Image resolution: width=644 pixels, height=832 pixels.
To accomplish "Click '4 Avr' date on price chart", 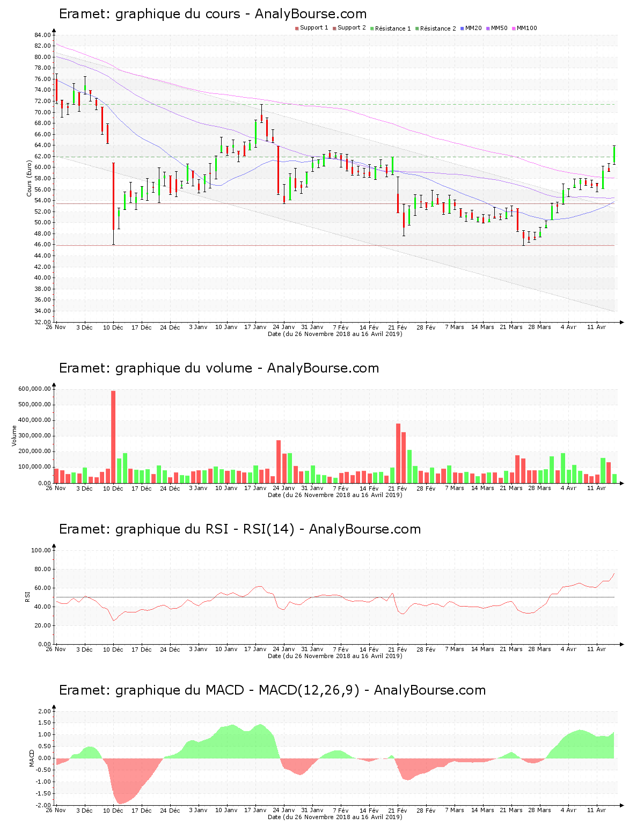I will 568,327.
